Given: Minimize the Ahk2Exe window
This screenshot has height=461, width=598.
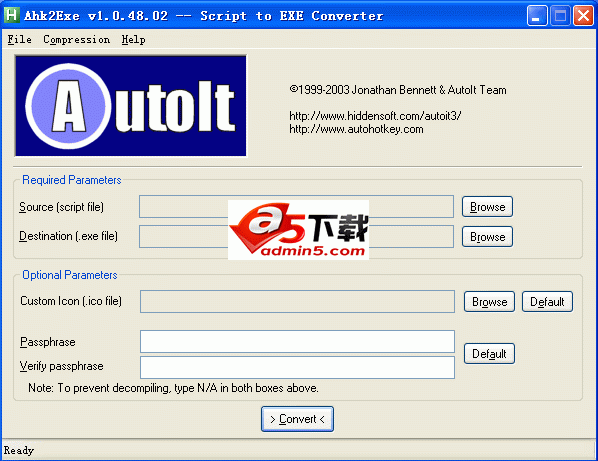Looking at the screenshot, I should click(537, 16).
